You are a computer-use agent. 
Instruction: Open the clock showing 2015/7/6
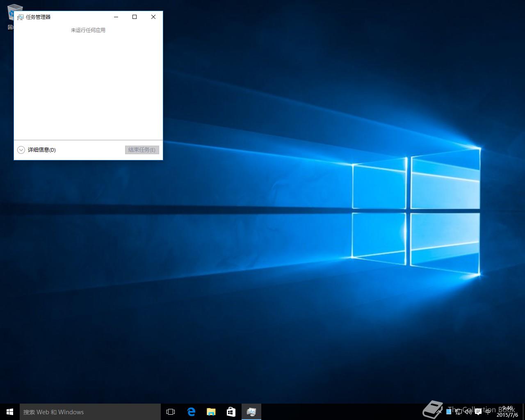[x=507, y=412]
